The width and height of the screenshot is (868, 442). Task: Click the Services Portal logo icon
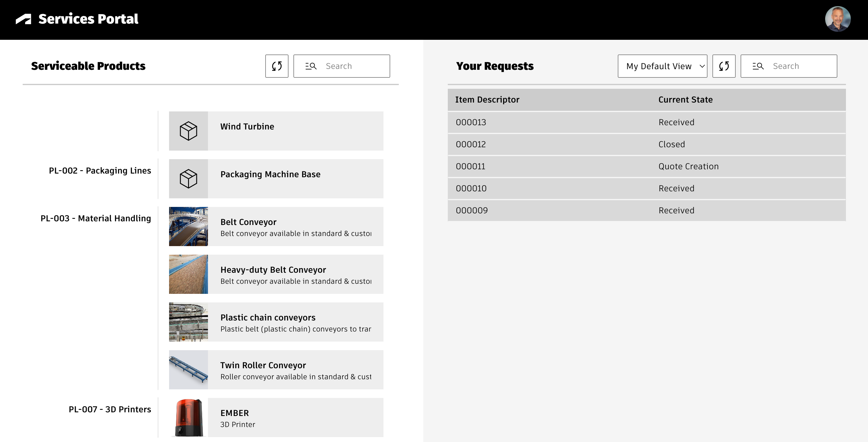[x=24, y=19]
